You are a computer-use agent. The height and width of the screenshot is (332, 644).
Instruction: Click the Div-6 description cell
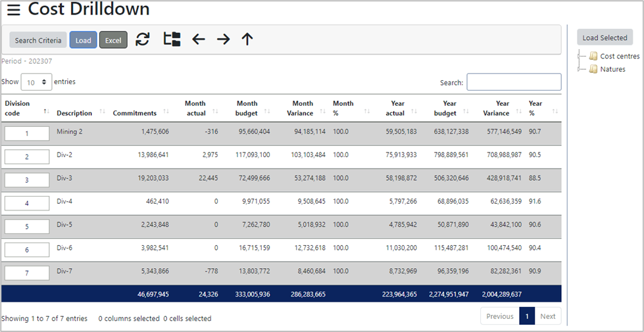pos(64,248)
